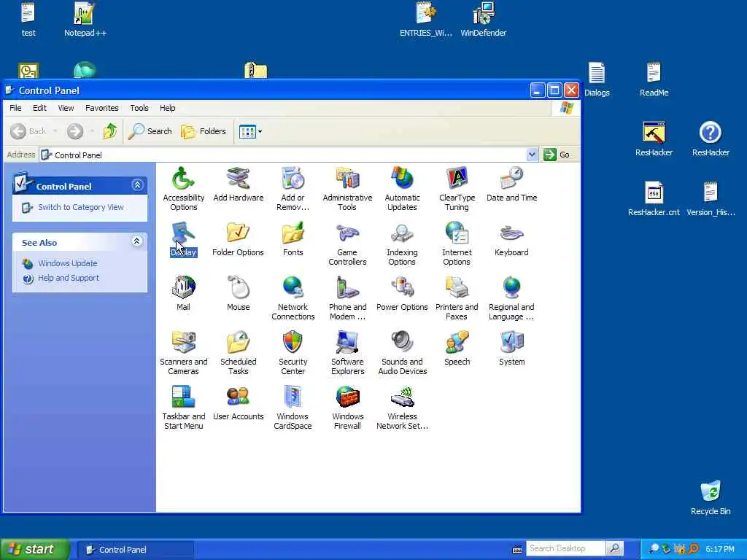This screenshot has height=560, width=747.
Task: Select the Keyboard icon
Action: tap(511, 233)
